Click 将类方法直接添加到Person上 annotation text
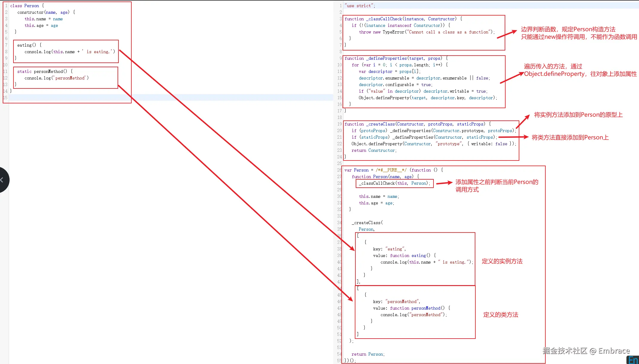Viewport: 639px width, 364px height. point(570,137)
